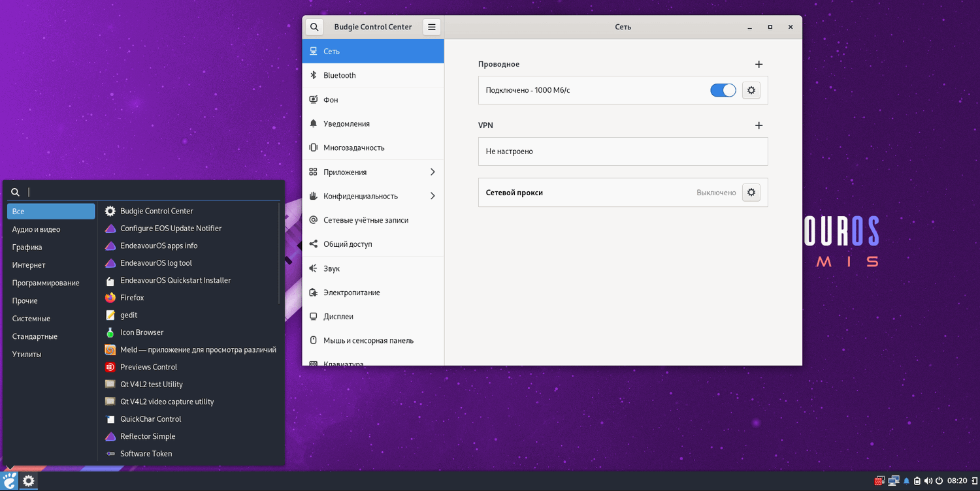Expand the Приложения settings submenu

click(373, 172)
